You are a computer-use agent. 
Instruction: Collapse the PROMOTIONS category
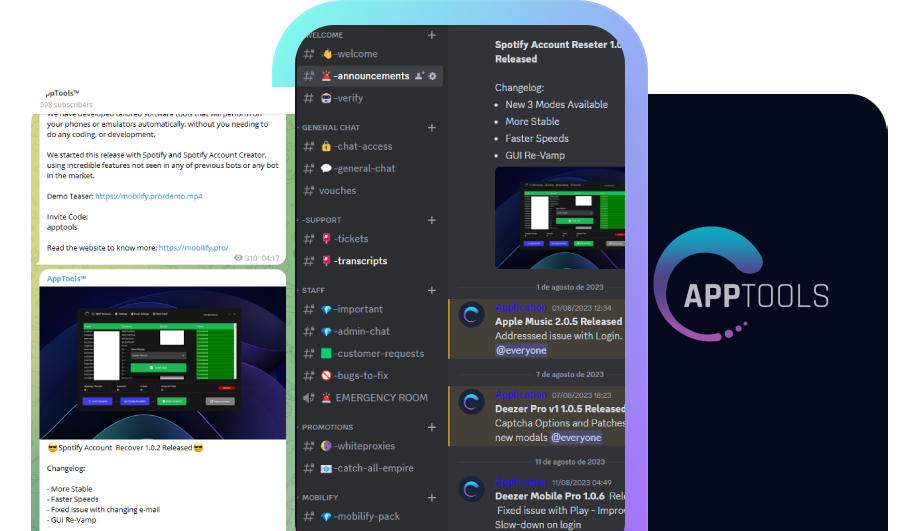327,427
